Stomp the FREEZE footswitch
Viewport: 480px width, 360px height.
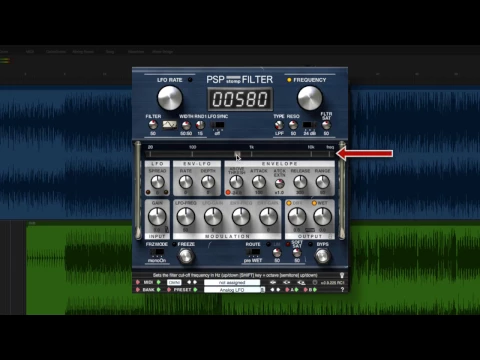186,256
